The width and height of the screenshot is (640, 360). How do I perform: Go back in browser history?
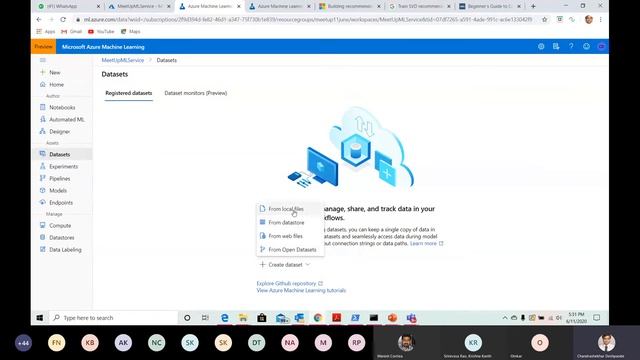pyautogui.click(x=39, y=19)
